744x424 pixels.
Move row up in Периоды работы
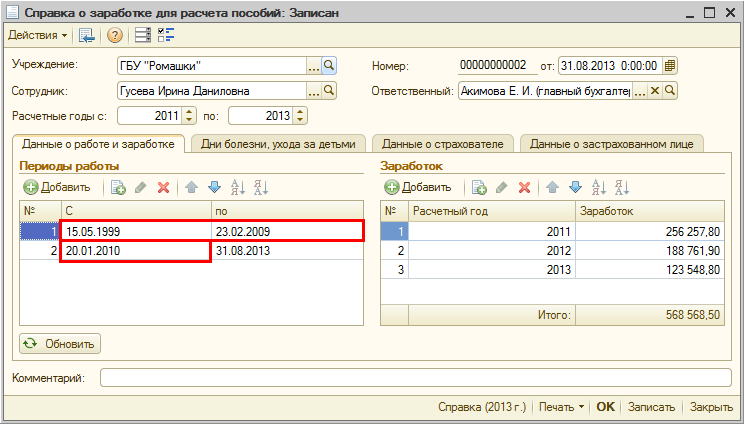tap(191, 188)
